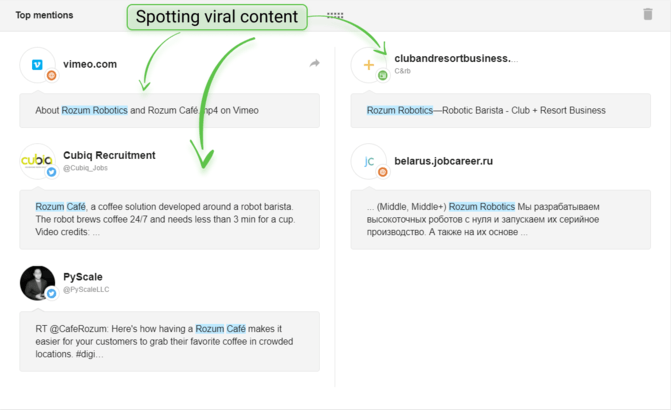
Task: Open the PyScale retweet about Rozum Café
Action: coord(169,342)
